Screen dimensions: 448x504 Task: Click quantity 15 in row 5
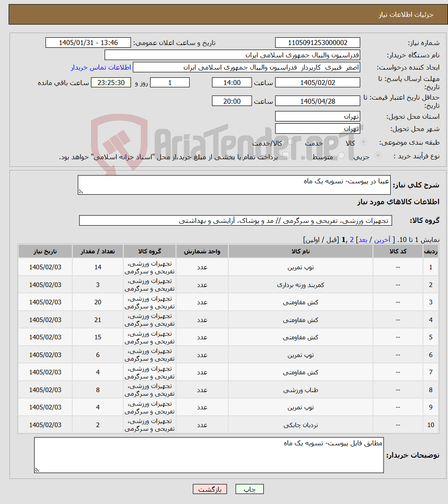98,337
